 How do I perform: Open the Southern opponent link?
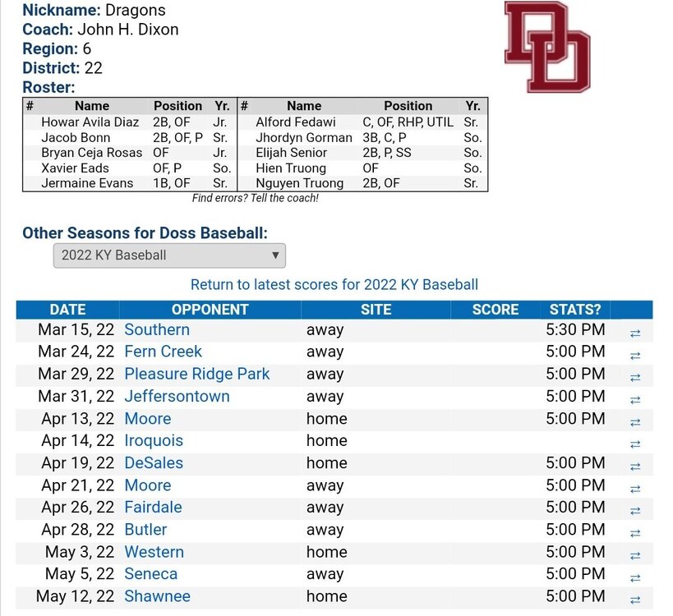click(x=157, y=329)
